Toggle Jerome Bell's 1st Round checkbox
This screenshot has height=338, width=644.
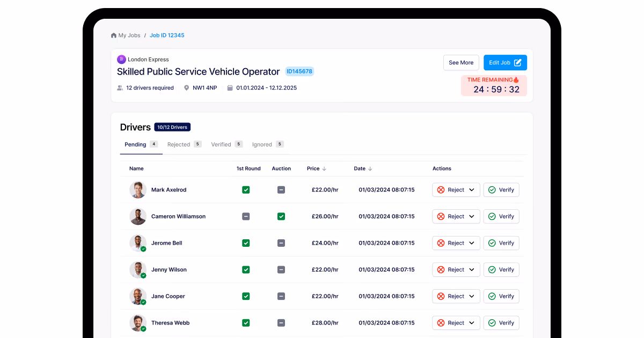(x=246, y=243)
